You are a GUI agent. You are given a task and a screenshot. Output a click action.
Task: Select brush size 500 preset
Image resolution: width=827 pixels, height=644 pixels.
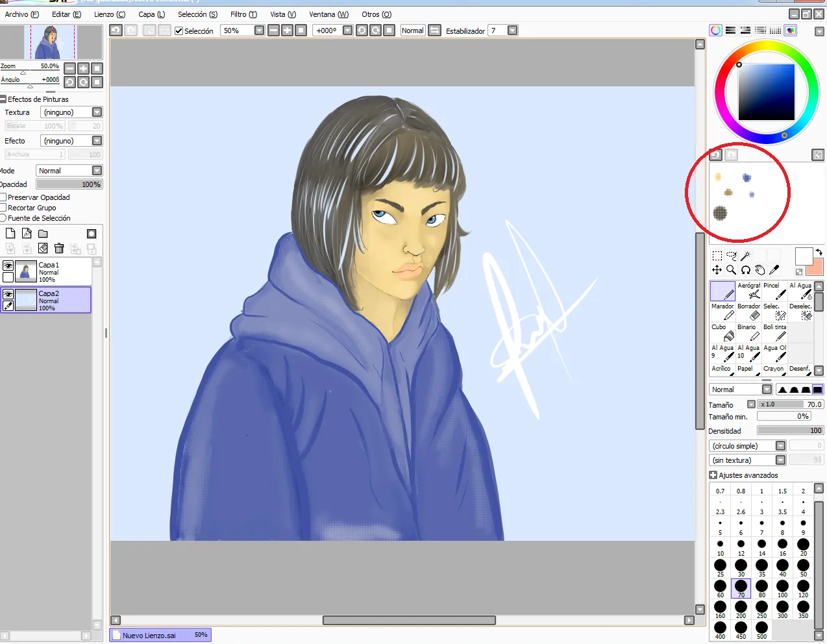click(761, 630)
